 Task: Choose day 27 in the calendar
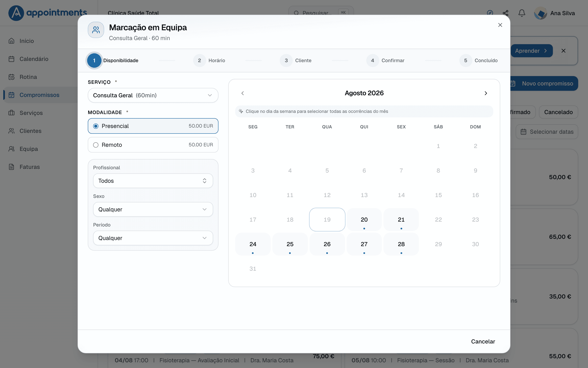(x=364, y=244)
